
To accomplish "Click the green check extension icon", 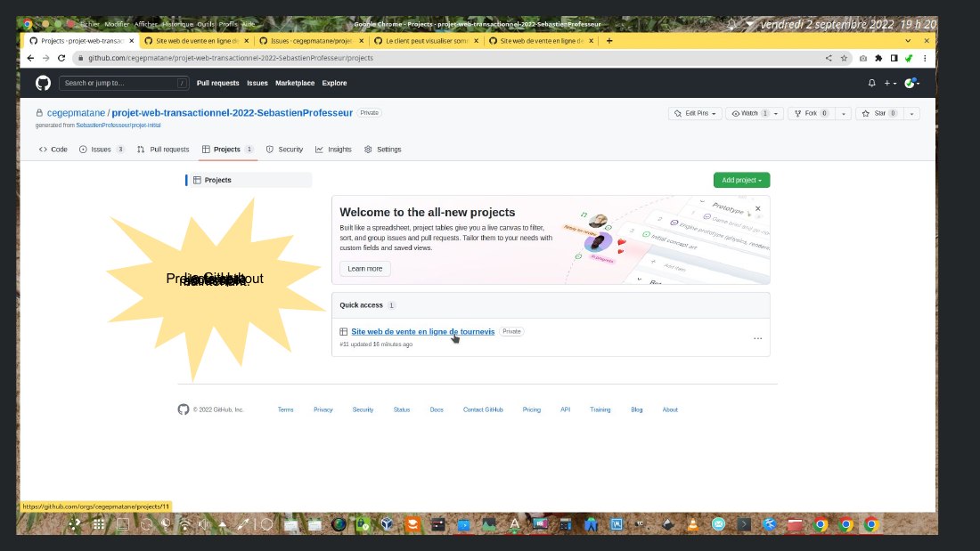I will coord(909,58).
